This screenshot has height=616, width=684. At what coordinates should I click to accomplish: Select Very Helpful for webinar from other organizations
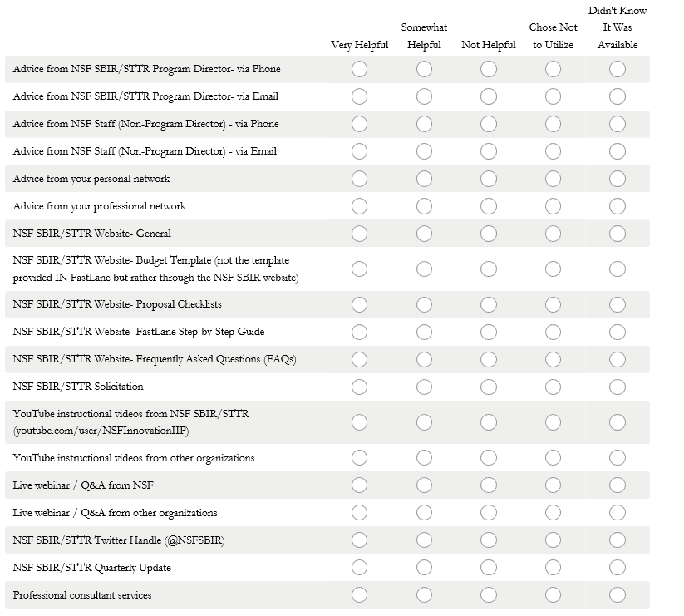359,513
